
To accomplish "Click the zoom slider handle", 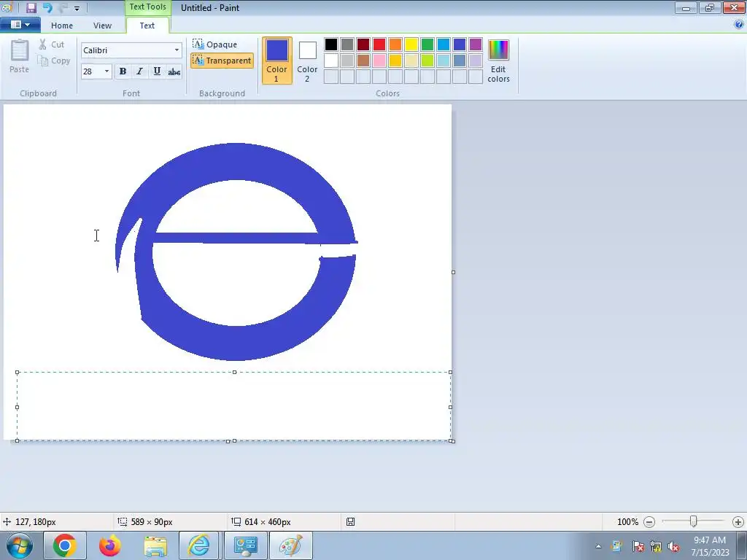I will [x=694, y=521].
